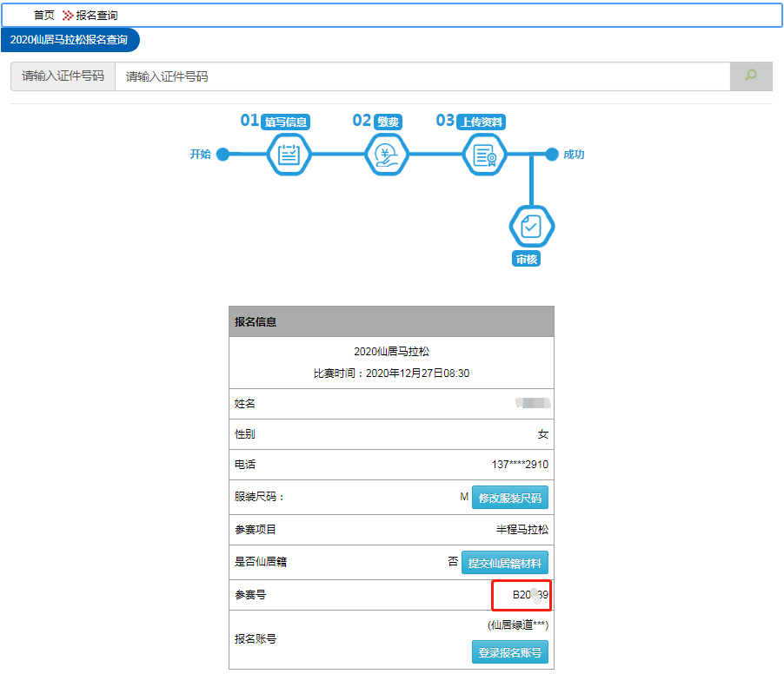The image size is (784, 674).
Task: Select the 2020仙居马拉松报名查询 tab
Action: 69,40
